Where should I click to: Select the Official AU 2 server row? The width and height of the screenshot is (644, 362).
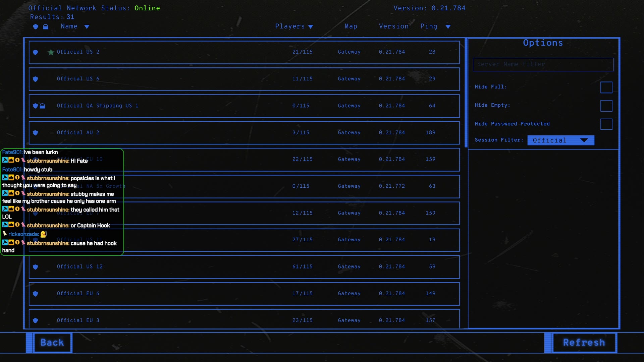tap(244, 133)
